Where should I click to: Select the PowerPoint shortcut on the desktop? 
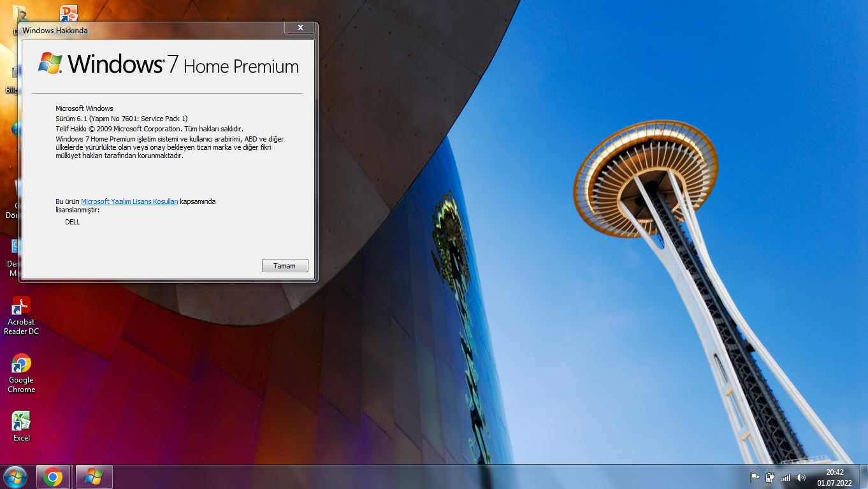click(69, 13)
